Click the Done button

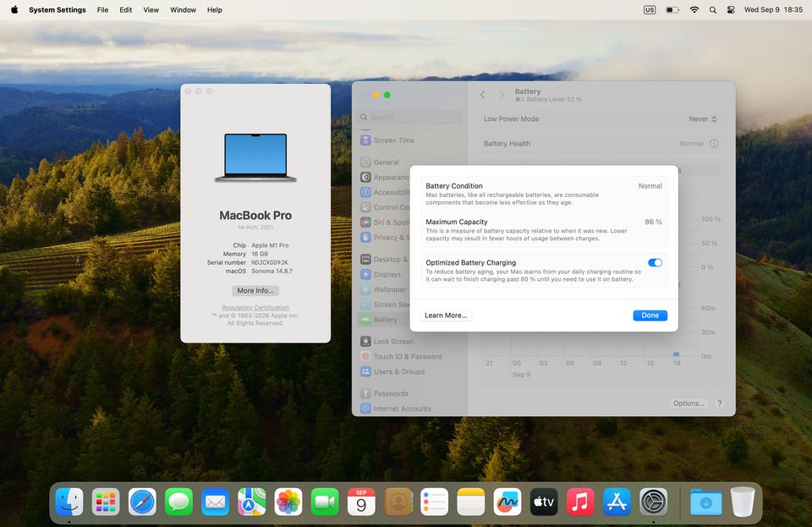650,316
